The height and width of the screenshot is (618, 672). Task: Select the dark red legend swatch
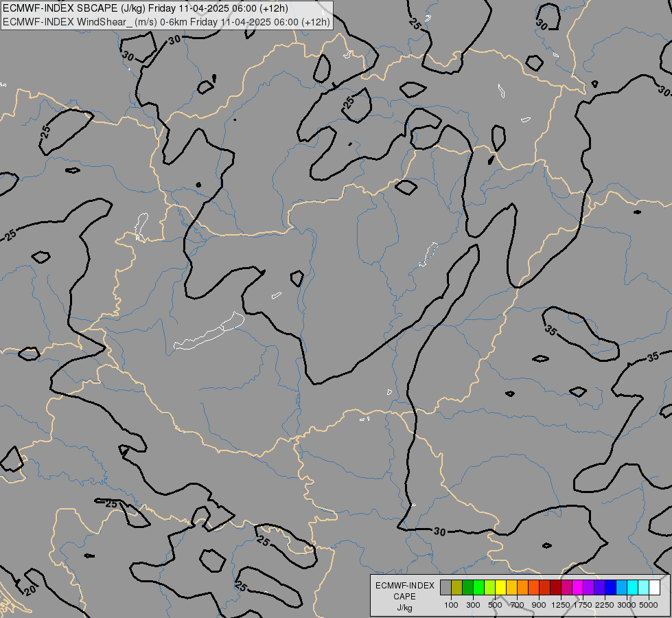[555, 587]
